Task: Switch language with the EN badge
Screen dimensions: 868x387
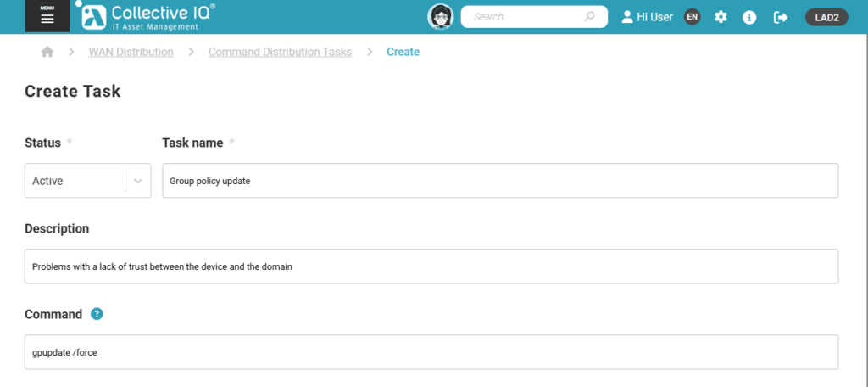Action: 692,17
